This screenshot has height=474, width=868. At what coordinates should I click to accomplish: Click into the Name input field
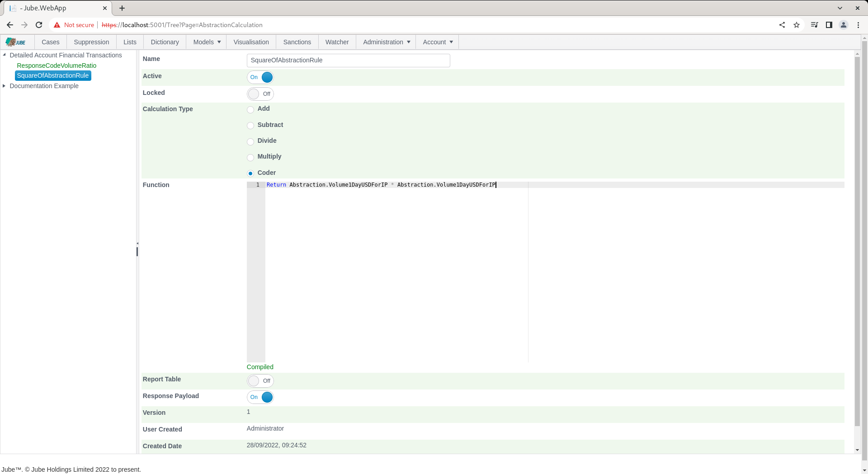[x=349, y=61]
